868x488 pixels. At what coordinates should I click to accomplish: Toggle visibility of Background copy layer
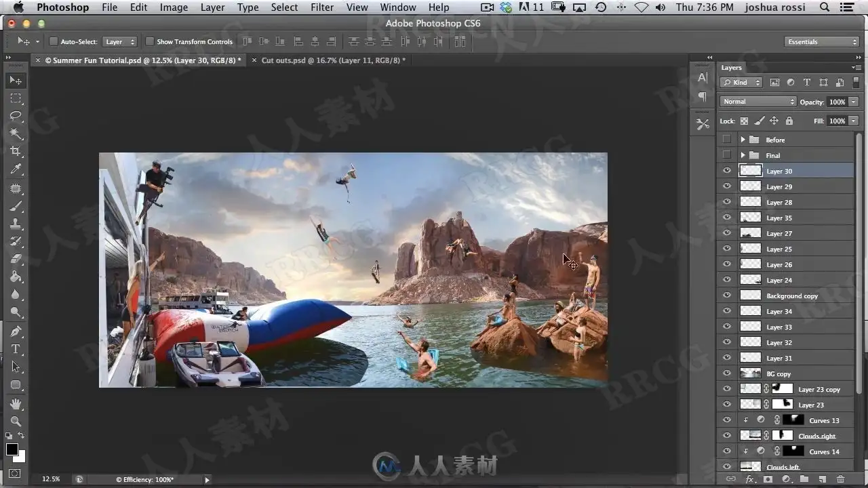(727, 296)
